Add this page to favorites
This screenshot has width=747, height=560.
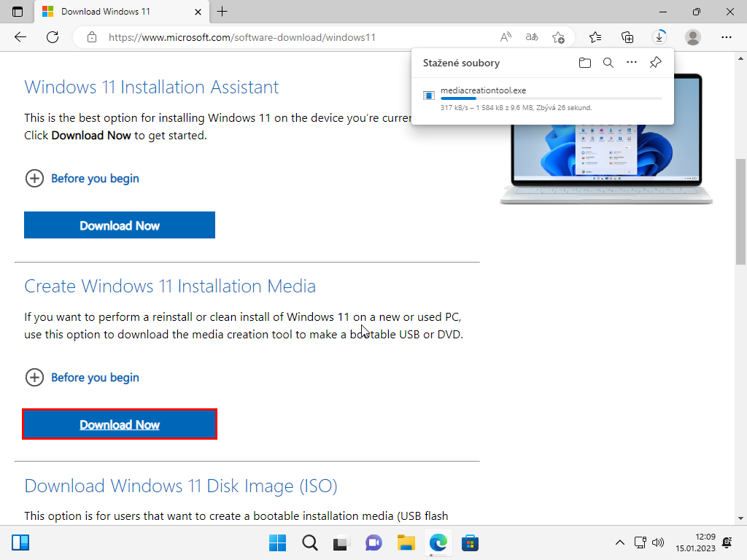(x=558, y=37)
